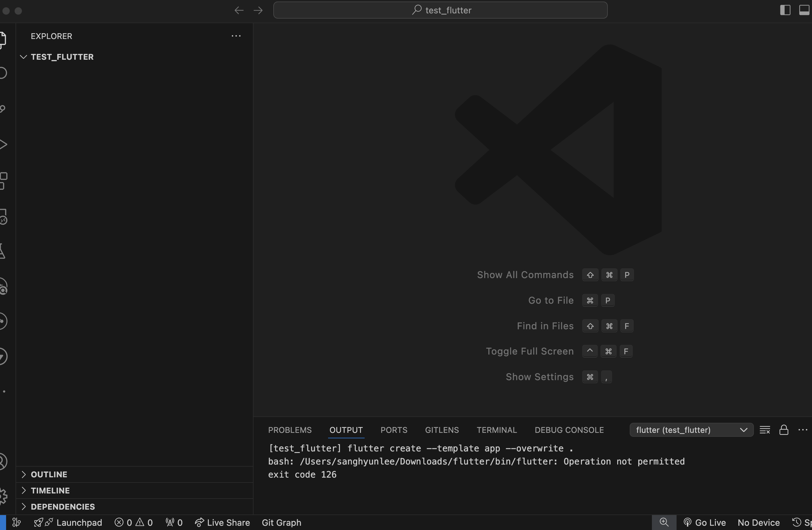Open the Run and Debug activity icon
The height and width of the screenshot is (530, 812).
3,144
